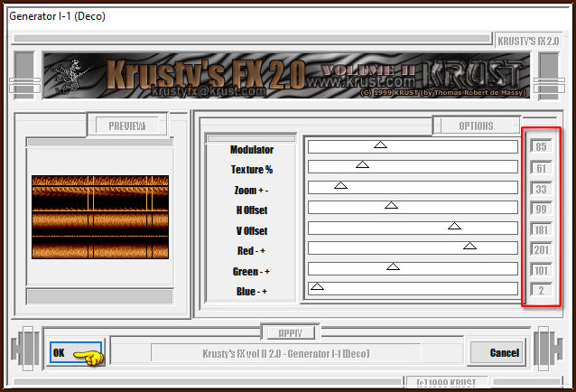Screen dimensions: 576x392
Task: Select the Red value field showing 201
Action: click(541, 250)
